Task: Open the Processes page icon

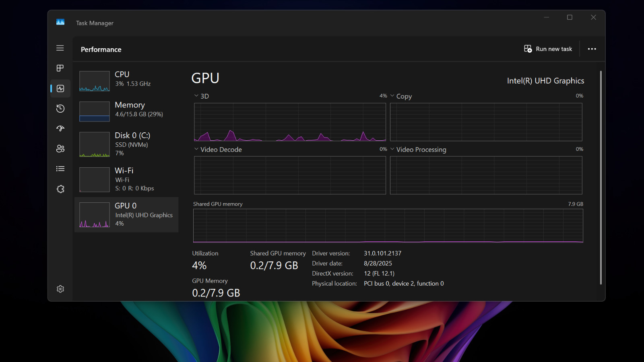Action: [60, 68]
